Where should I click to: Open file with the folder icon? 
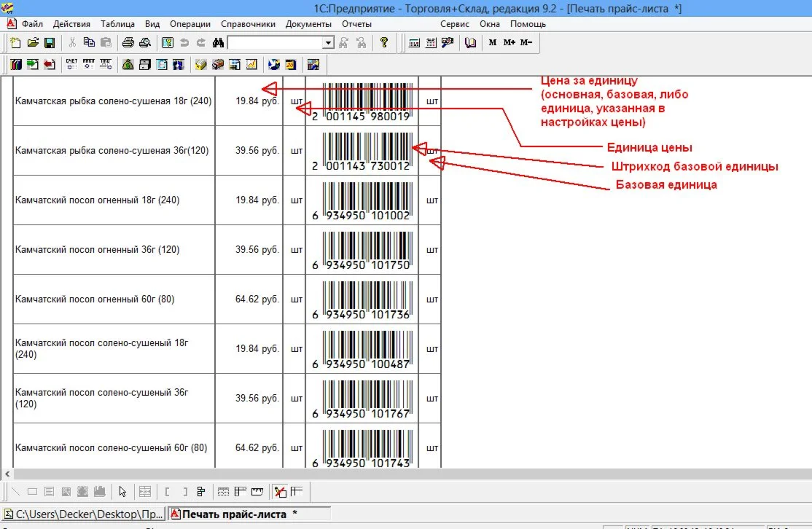coord(33,43)
